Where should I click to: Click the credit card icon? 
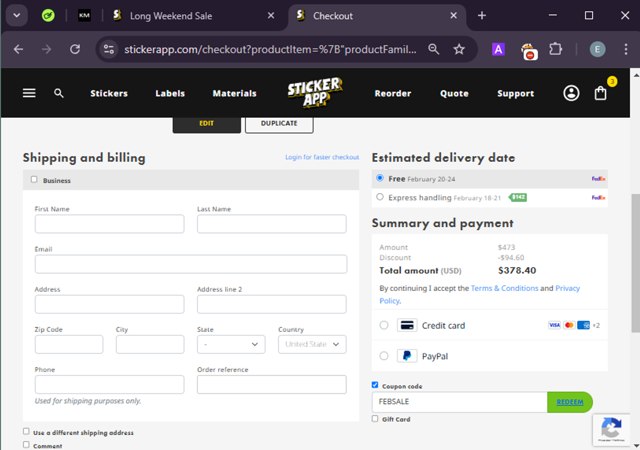407,325
